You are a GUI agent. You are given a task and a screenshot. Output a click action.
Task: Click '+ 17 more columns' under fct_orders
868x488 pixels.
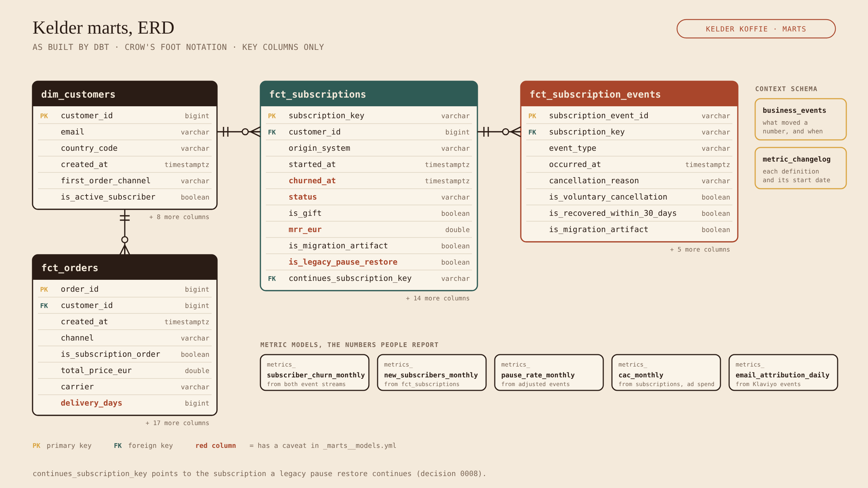[x=177, y=423]
